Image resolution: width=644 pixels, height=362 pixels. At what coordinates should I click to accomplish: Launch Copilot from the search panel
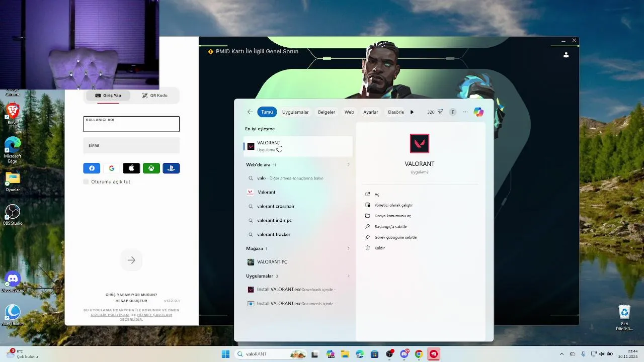click(478, 112)
